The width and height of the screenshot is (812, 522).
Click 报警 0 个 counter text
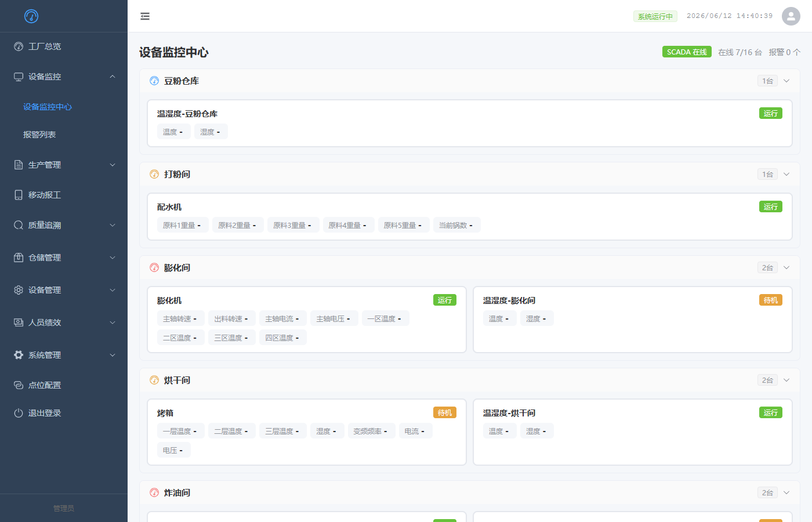(x=785, y=52)
